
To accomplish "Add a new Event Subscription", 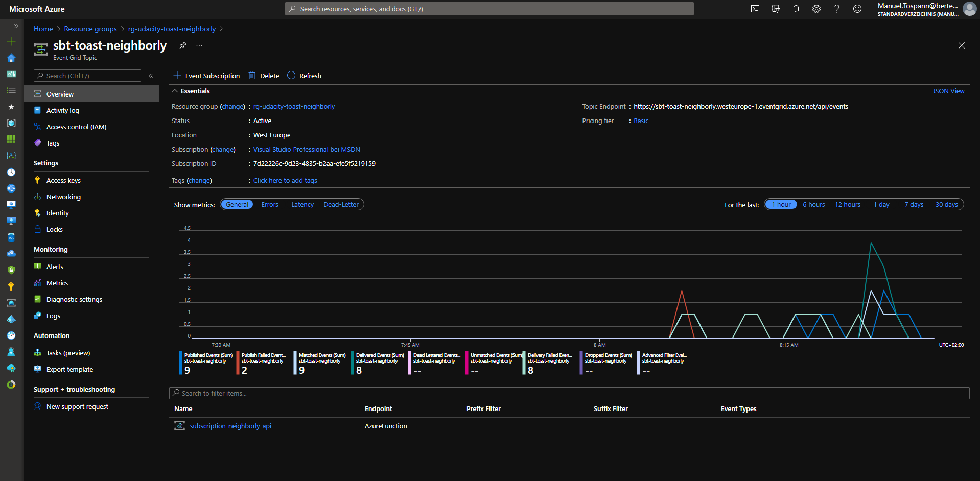I will tap(206, 76).
